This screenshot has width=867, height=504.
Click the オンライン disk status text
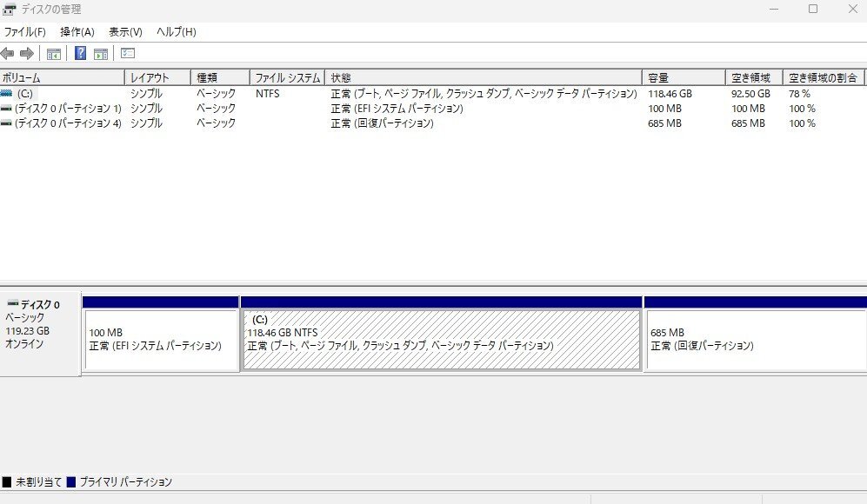pyautogui.click(x=24, y=344)
